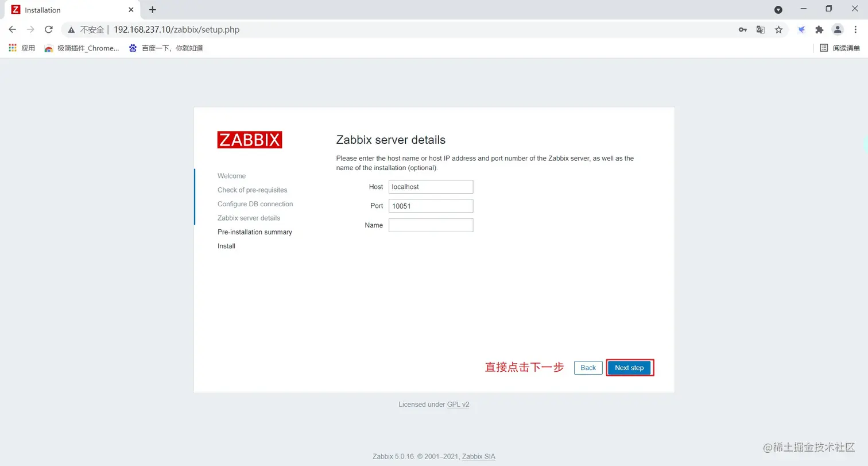This screenshot has width=868, height=466.
Task: Click the Host label
Action: tap(376, 187)
